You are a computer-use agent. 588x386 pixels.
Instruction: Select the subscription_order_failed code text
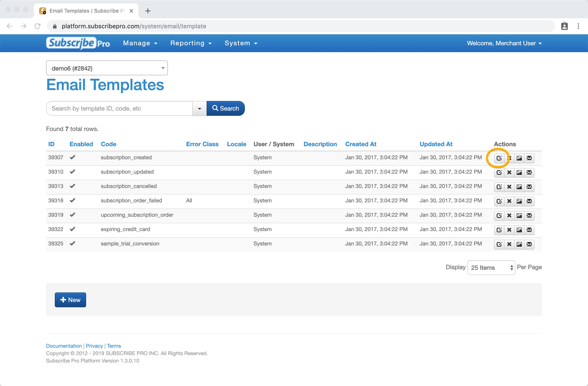pos(131,201)
